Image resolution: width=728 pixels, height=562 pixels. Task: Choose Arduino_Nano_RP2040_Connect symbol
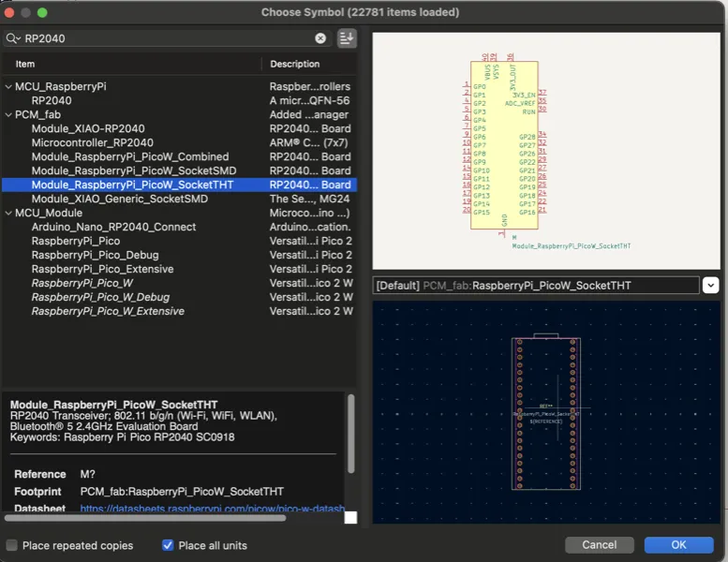(x=113, y=227)
